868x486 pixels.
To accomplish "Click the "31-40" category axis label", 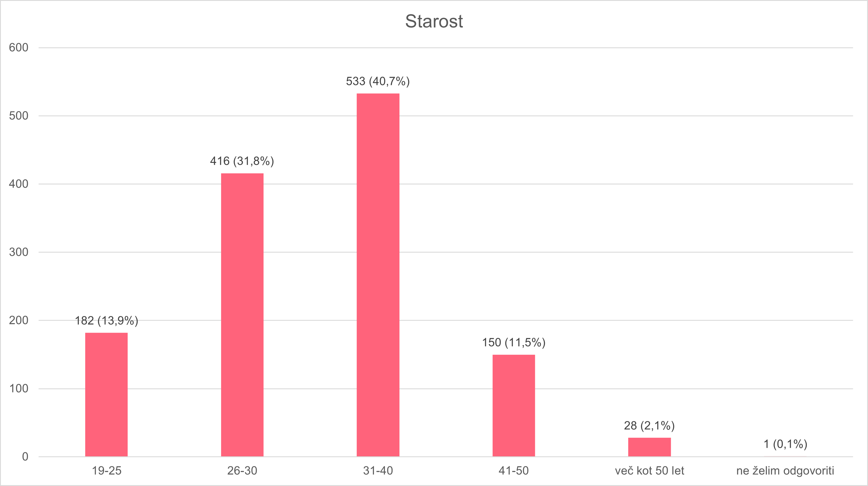I will click(x=378, y=471).
